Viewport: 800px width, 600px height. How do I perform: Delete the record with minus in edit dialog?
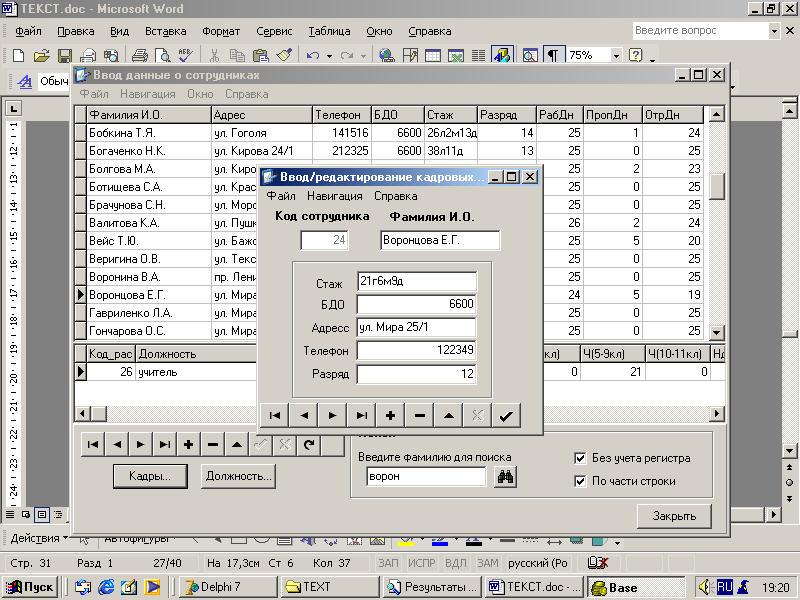[419, 416]
